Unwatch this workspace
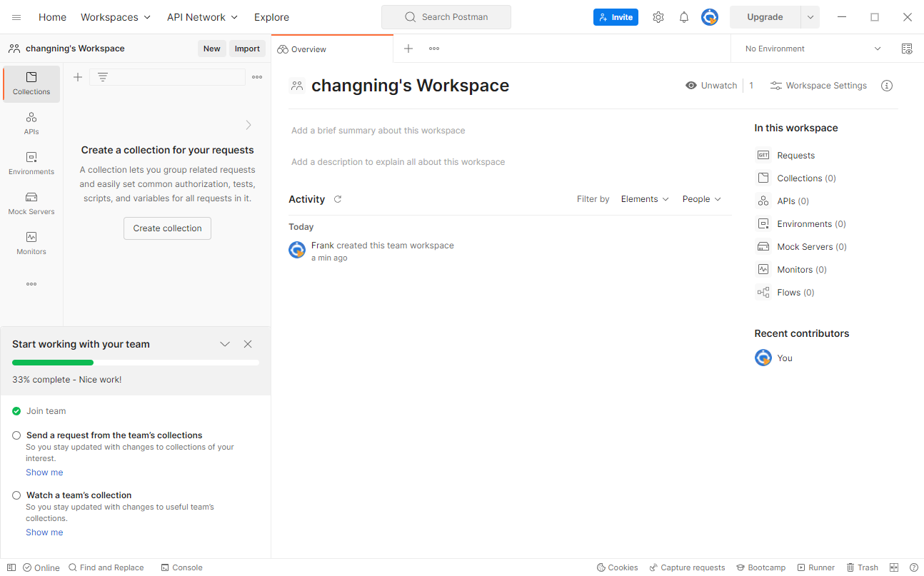This screenshot has width=924, height=576. pos(711,86)
